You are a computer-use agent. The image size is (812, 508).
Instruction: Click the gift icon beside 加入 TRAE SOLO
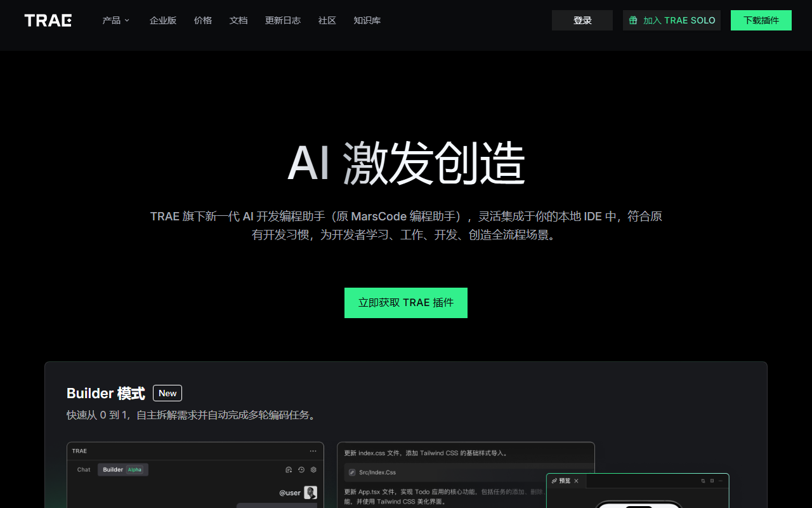click(633, 20)
